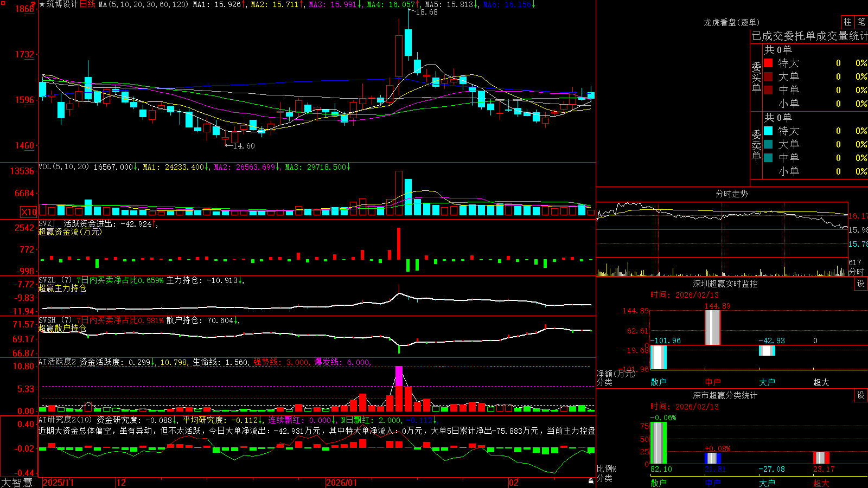Click 已成交委托单成交量统计 header

point(809,36)
